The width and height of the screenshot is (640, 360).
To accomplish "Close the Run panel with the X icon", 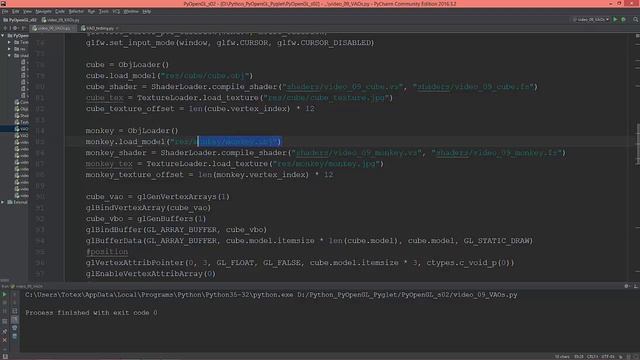I will point(4,340).
